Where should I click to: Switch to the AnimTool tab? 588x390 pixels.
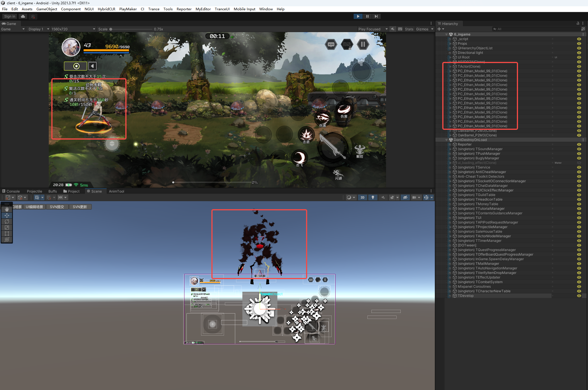(116, 191)
